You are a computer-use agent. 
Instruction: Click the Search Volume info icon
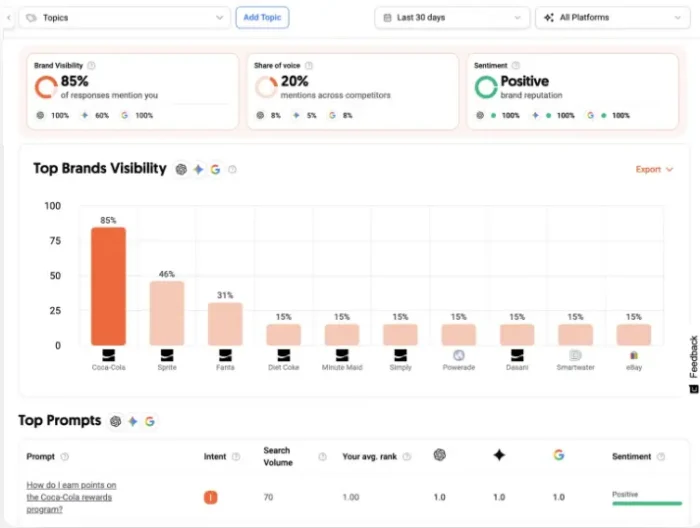(x=322, y=457)
